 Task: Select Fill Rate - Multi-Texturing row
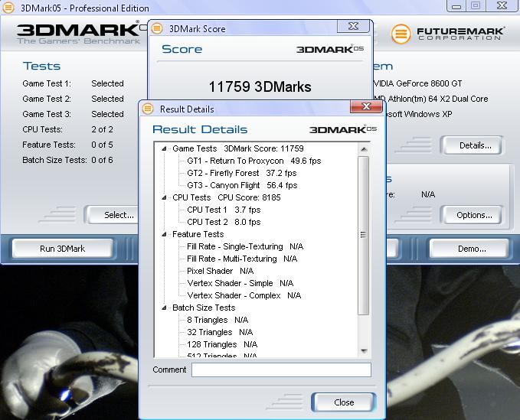242,259
